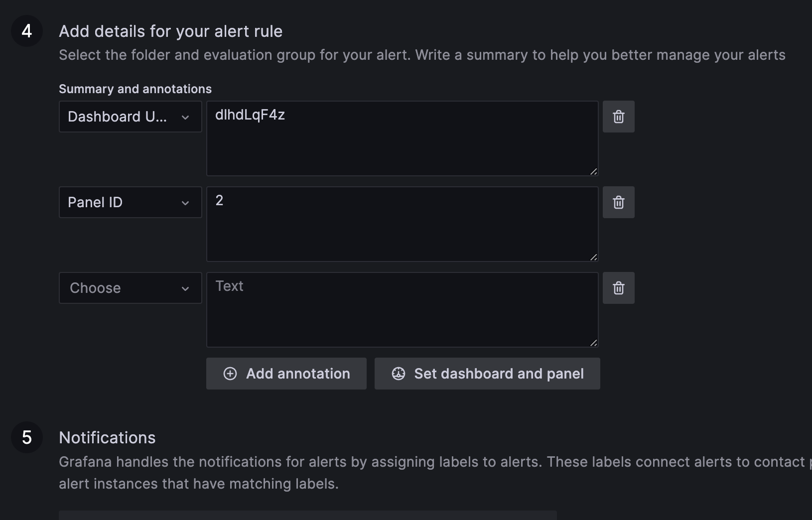
Task: Open the Choose annotation dropdown
Action: [130, 288]
